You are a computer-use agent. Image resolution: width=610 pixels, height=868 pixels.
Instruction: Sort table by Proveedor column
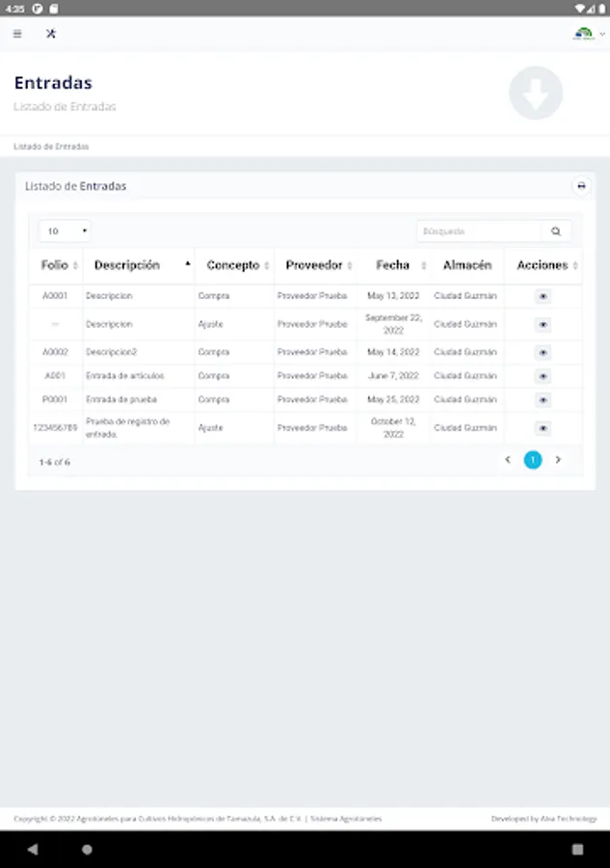pos(319,265)
